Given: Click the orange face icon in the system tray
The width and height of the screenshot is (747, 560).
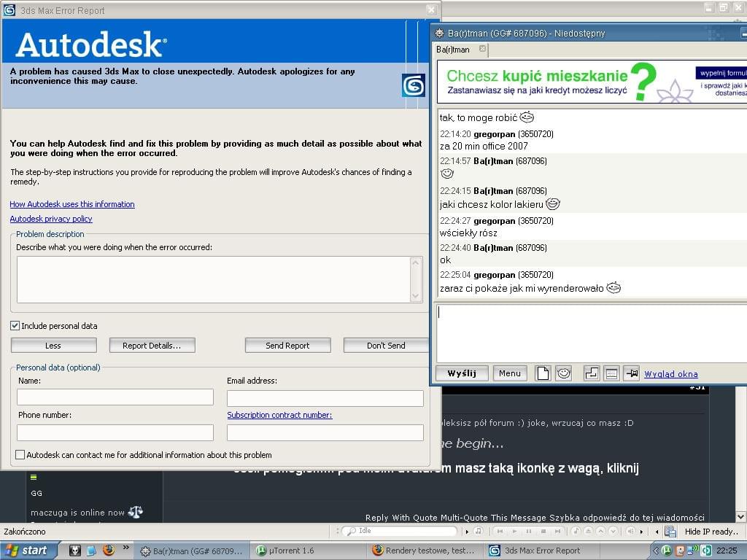Looking at the screenshot, I should [681, 551].
